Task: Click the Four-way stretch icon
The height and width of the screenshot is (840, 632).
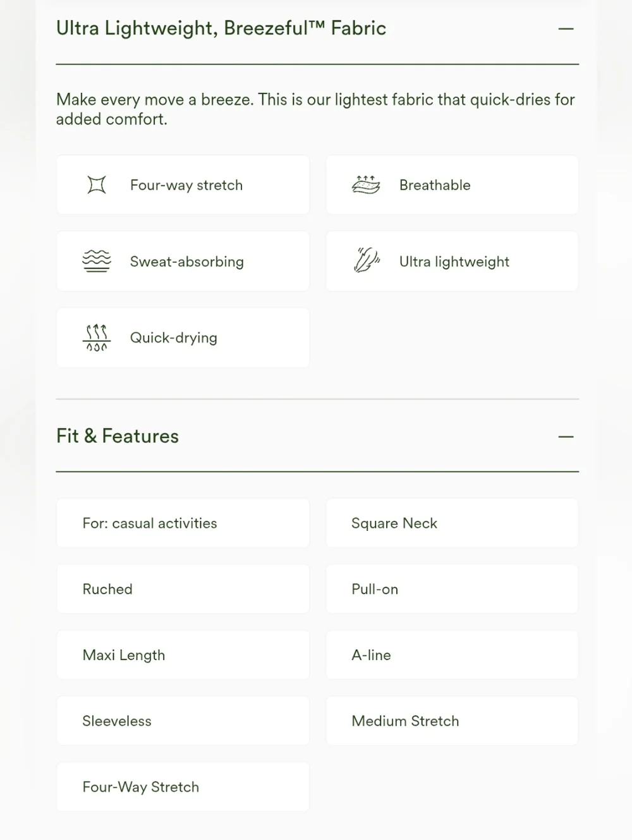Action: tap(97, 185)
